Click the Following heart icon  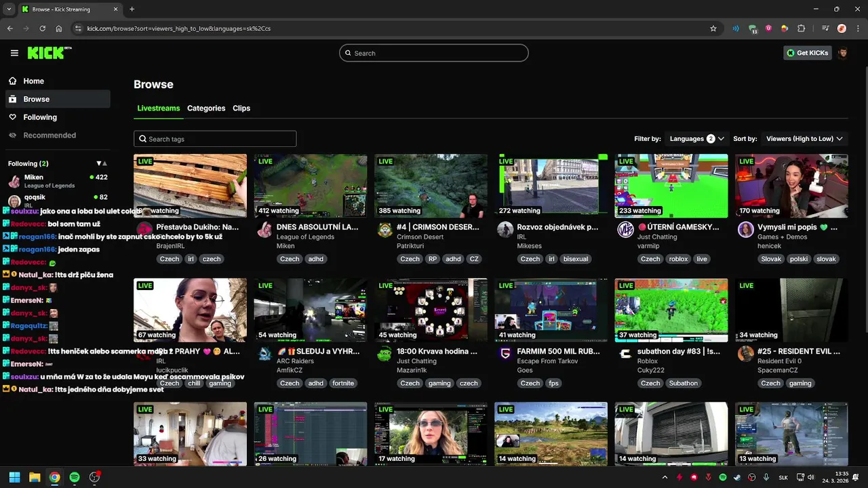point(12,117)
